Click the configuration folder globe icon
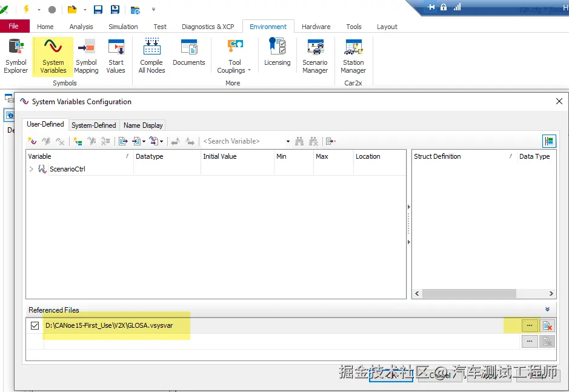This screenshot has height=392, width=569. point(135,10)
